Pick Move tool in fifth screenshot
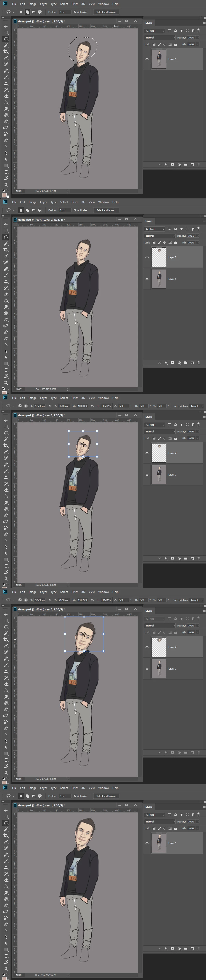The height and width of the screenshot is (980, 206). [x=6, y=810]
